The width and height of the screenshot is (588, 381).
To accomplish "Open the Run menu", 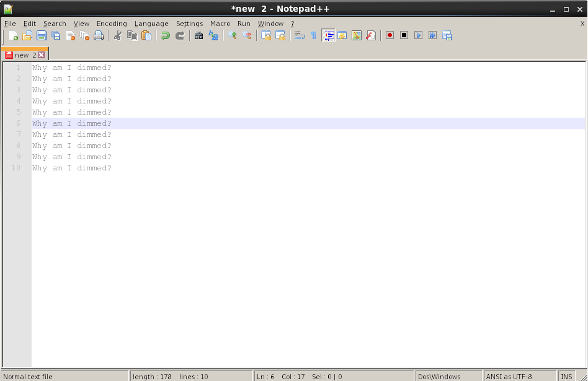I will 244,24.
